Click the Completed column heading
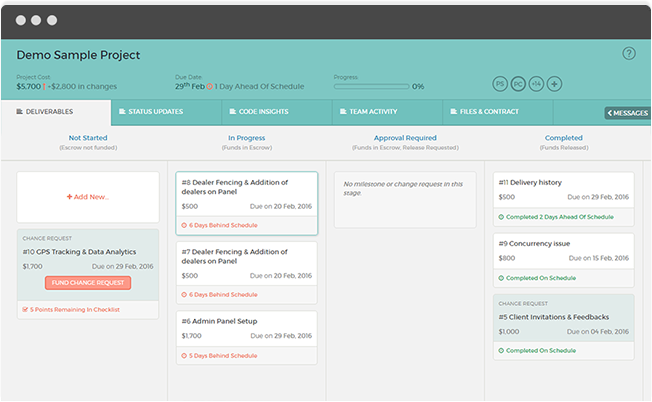The height and width of the screenshot is (402, 652). pos(564,138)
